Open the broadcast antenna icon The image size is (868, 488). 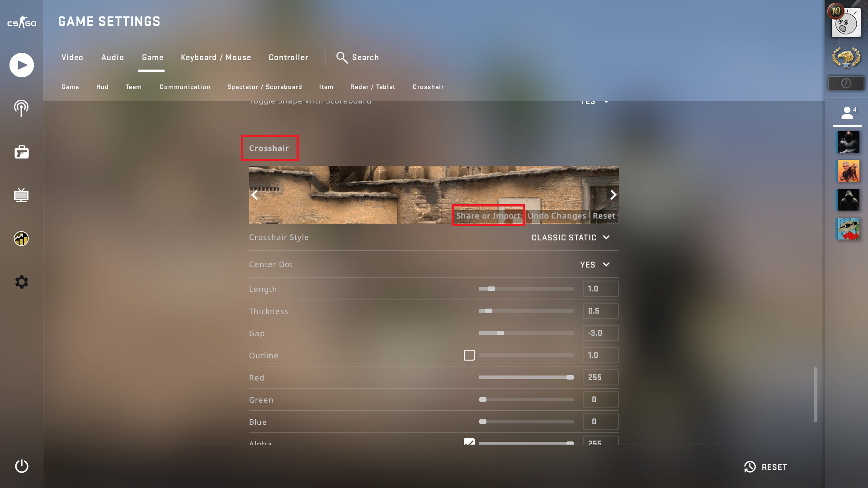[21, 108]
